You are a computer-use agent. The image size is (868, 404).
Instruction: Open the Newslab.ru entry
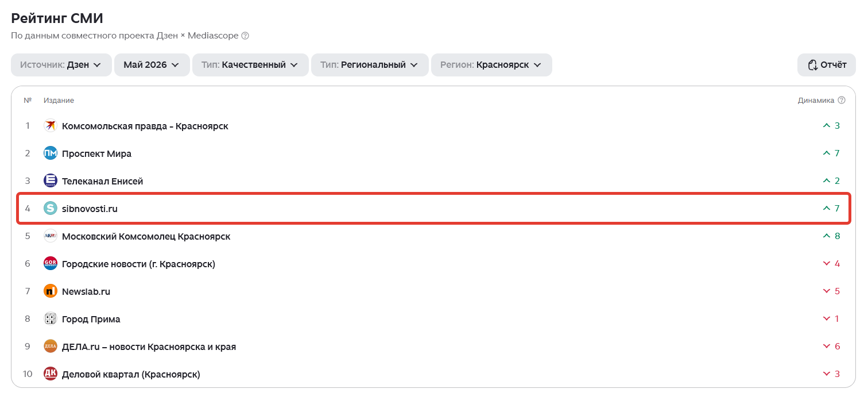86,291
